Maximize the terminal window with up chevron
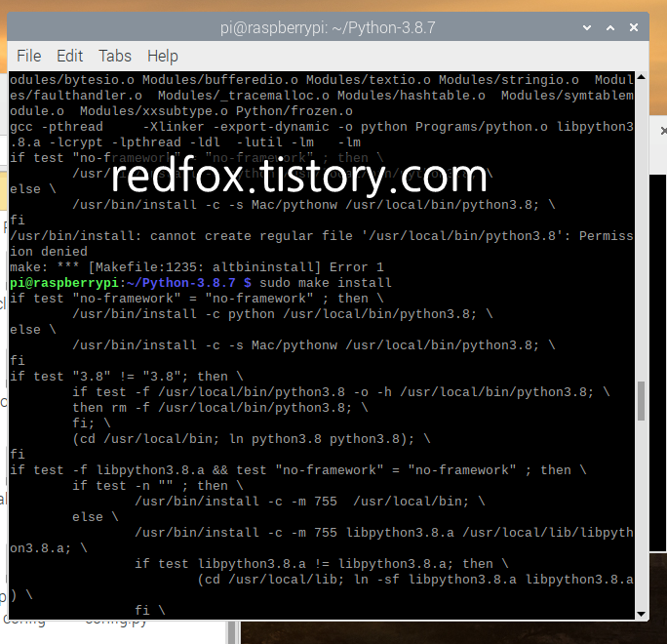Screen dimensions: 667x644 (x=610, y=27)
